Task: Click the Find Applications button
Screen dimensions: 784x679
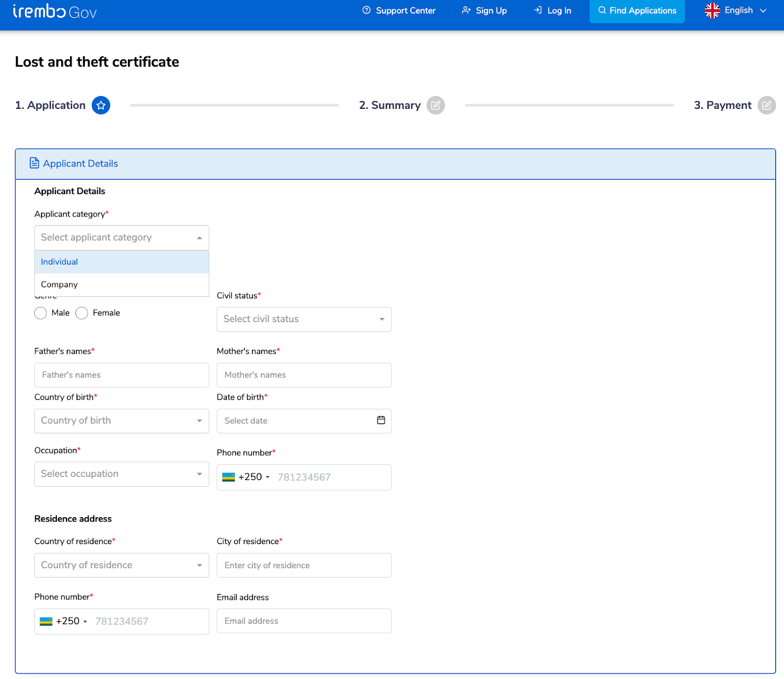Action: coord(637,11)
